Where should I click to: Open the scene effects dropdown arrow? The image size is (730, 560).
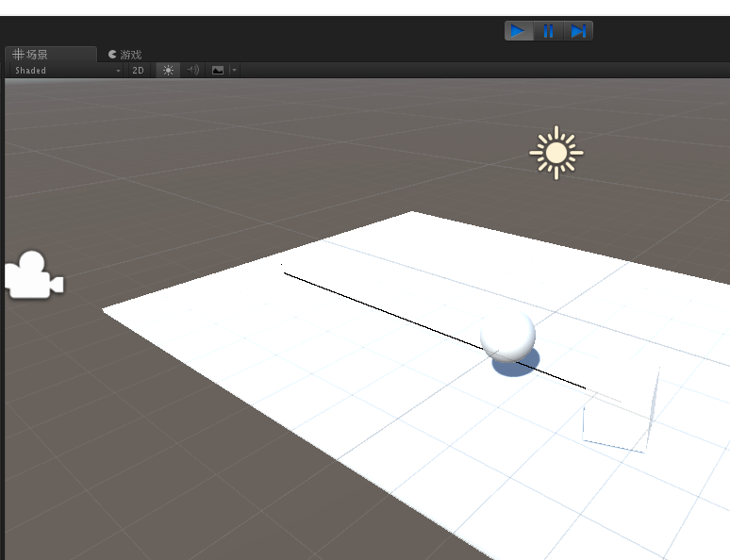pos(235,71)
